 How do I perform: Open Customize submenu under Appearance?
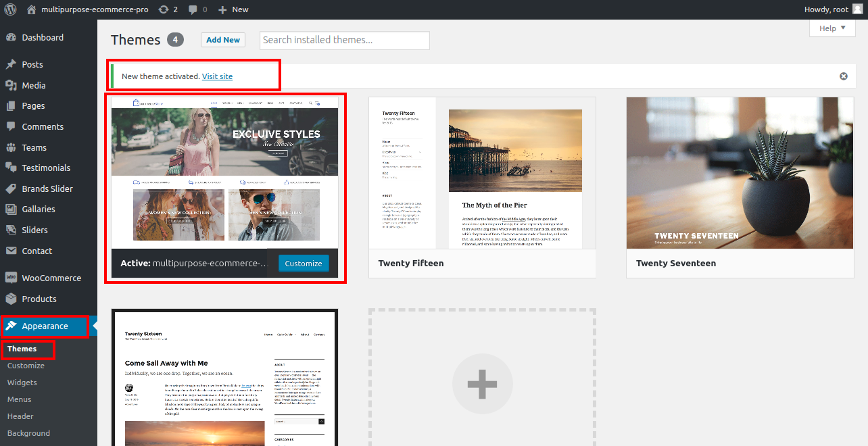26,366
